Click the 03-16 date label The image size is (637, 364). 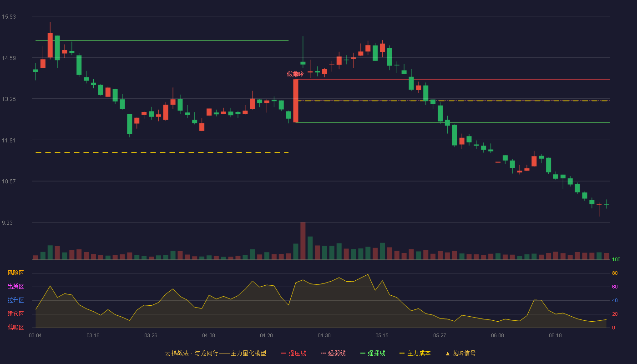point(93,335)
